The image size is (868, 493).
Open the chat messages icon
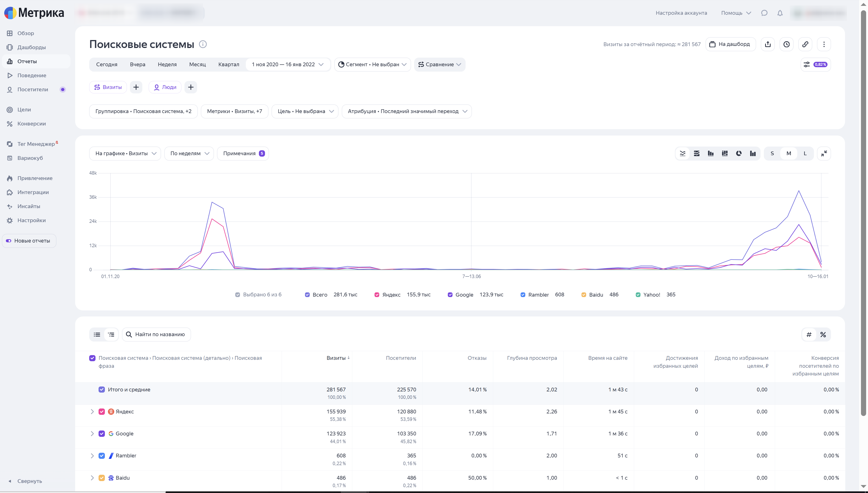pyautogui.click(x=764, y=13)
